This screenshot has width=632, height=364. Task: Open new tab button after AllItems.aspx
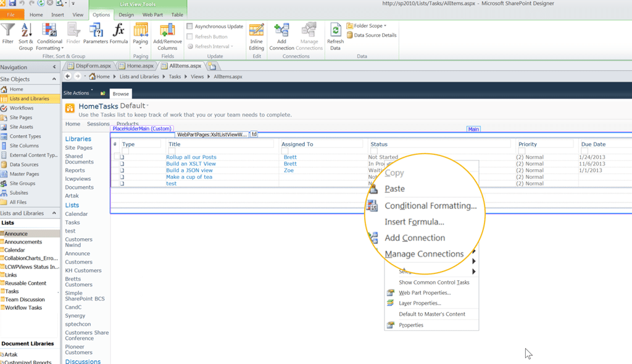[x=212, y=66]
